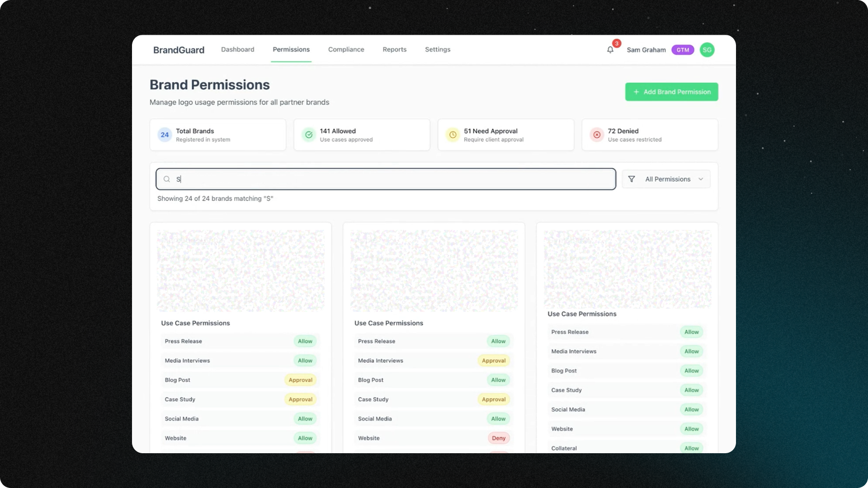
Task: Open the Settings tab
Action: tap(437, 50)
